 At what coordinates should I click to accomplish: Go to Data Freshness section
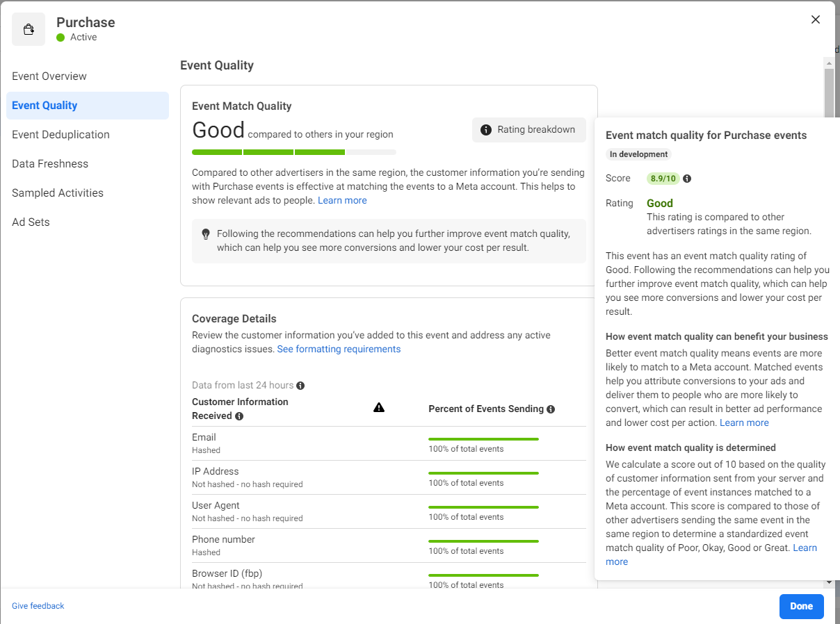[x=50, y=164]
